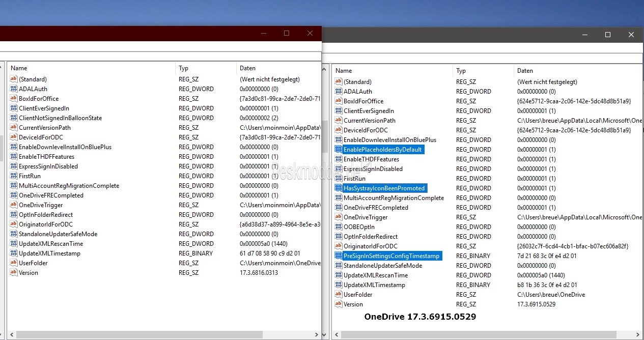The image size is (644, 340).
Task: Click the UpdateXMLTimestamp binary icon in the right window
Action: (339, 285)
